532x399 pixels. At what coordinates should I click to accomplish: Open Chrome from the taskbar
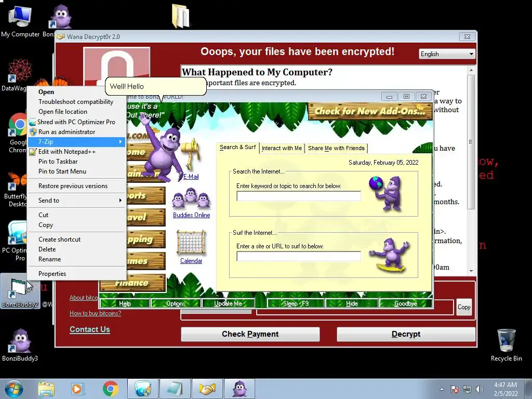tap(110, 389)
